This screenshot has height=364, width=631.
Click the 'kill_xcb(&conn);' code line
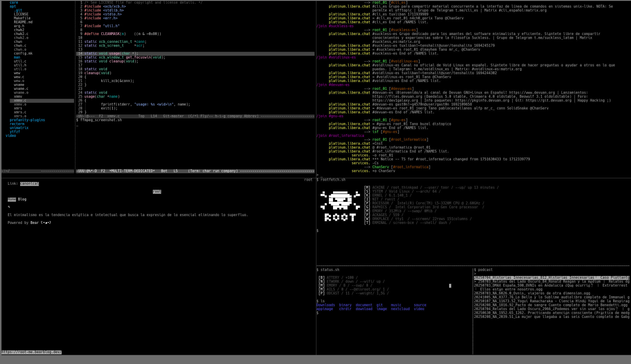point(117,81)
